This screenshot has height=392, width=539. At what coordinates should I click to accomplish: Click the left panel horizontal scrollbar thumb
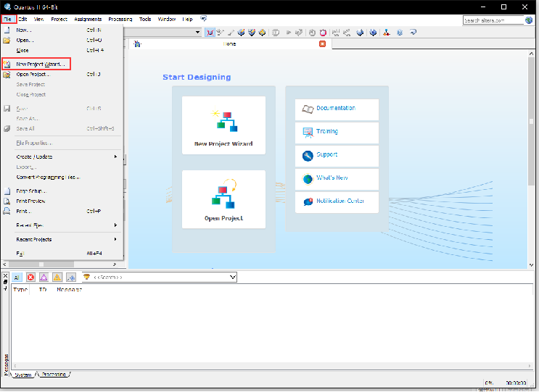[x=41, y=264]
